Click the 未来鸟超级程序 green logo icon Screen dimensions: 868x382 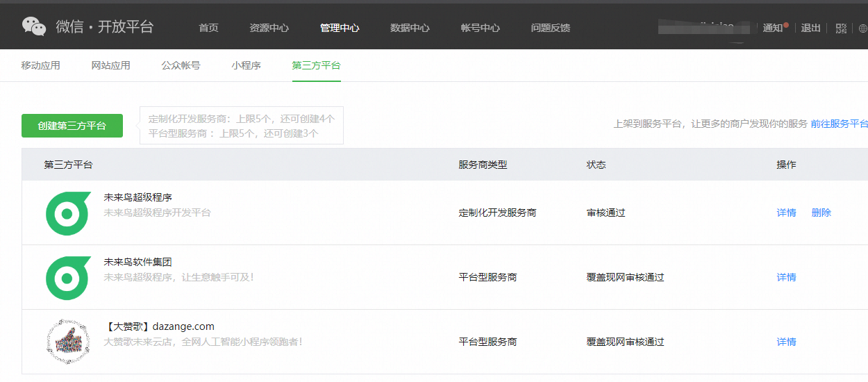67,213
